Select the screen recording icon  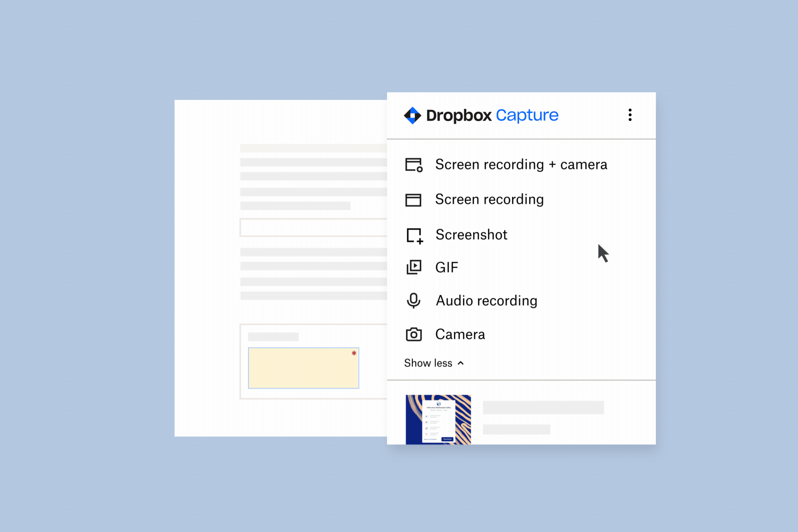click(414, 198)
